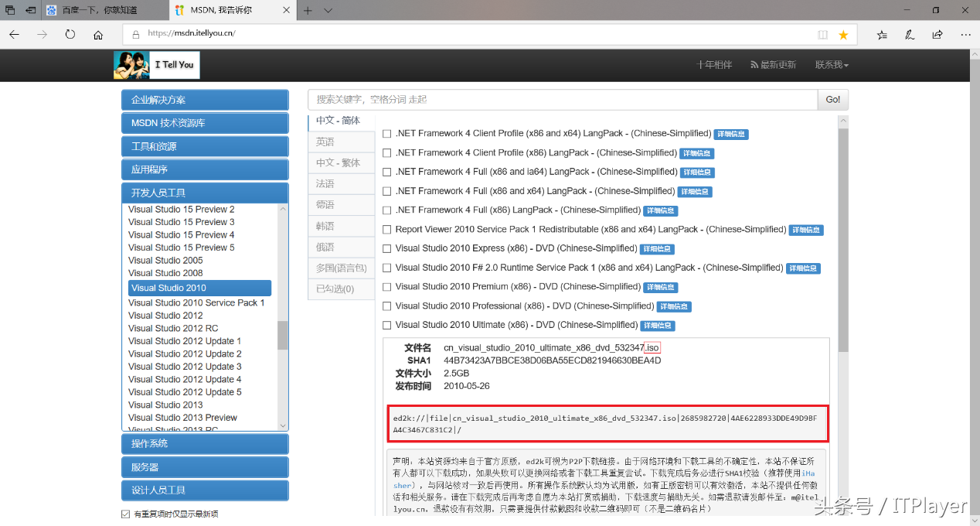Close the MSDN tab

[x=286, y=10]
